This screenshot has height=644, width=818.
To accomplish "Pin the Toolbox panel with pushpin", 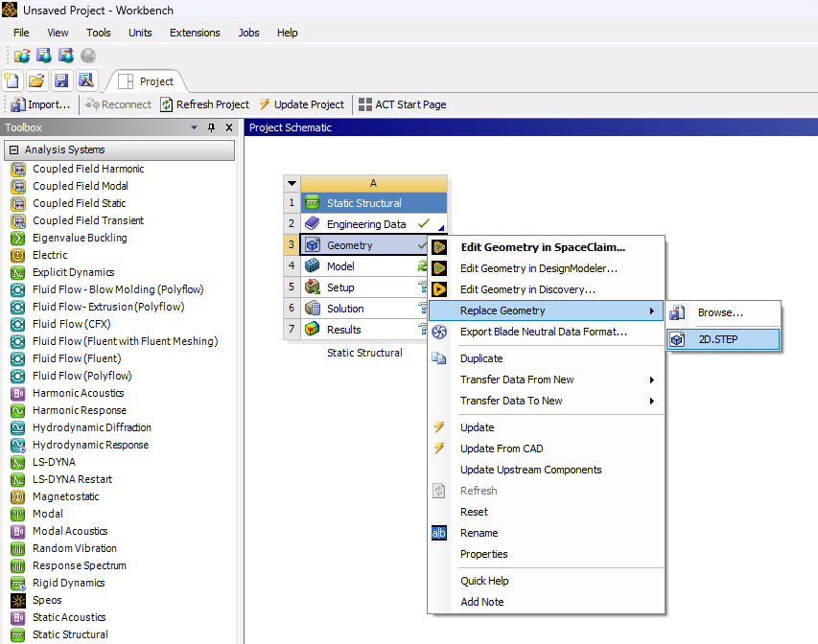I will coord(212,127).
